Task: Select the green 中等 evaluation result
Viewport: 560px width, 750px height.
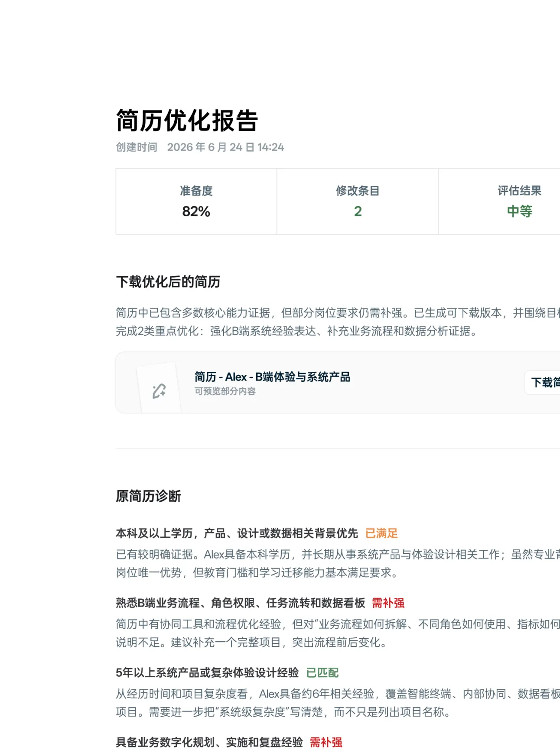Action: pyautogui.click(x=519, y=211)
